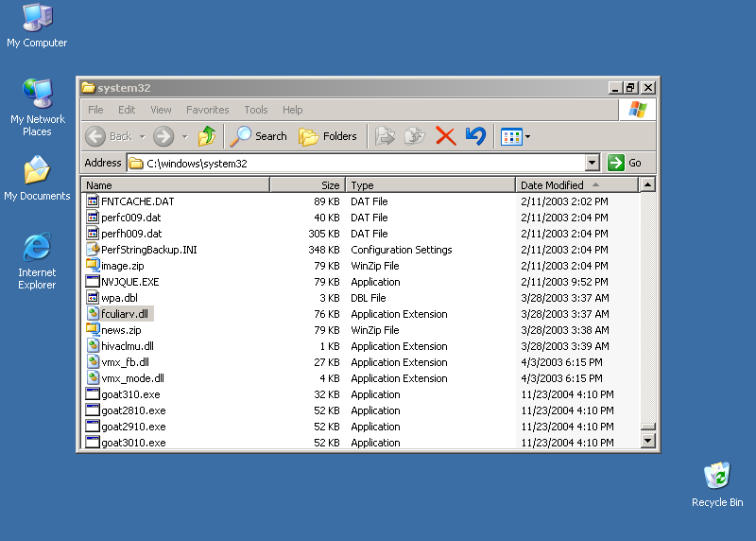This screenshot has width=756, height=541.
Task: Click the 27 KB size cell
Action: pyautogui.click(x=327, y=362)
